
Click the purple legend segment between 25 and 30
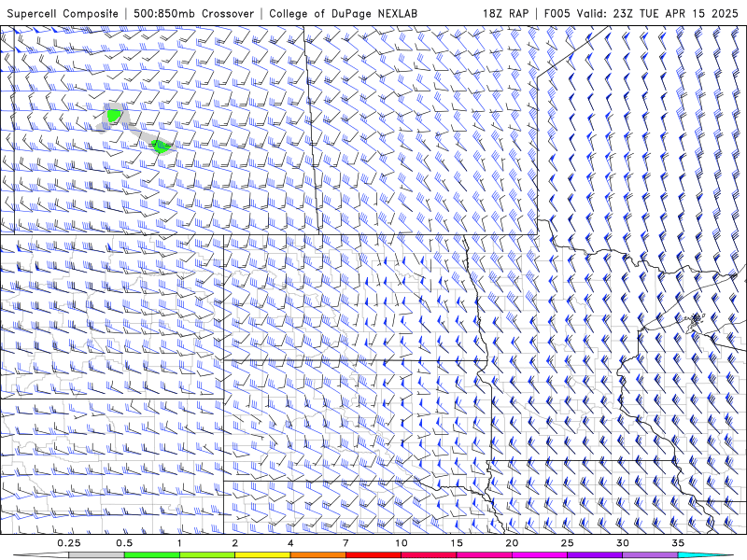point(595,555)
